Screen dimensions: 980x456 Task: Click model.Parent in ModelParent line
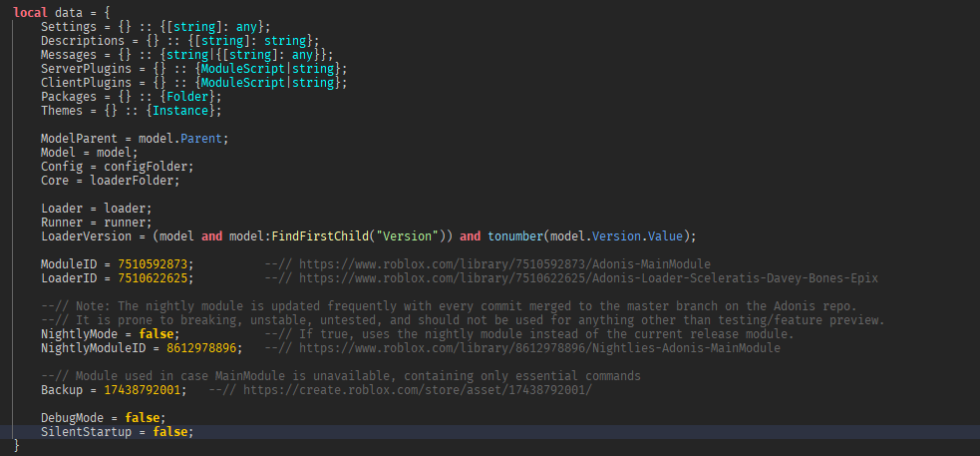coord(180,139)
